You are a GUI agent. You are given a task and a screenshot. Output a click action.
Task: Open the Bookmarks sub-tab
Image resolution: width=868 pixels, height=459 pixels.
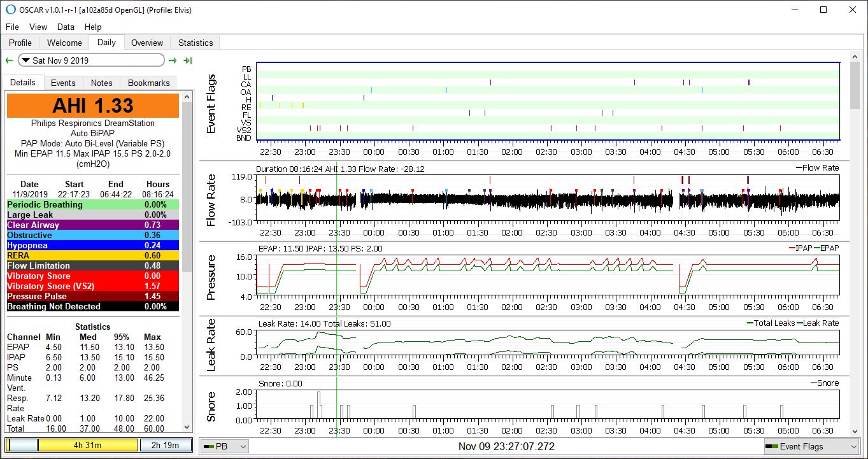[x=149, y=83]
